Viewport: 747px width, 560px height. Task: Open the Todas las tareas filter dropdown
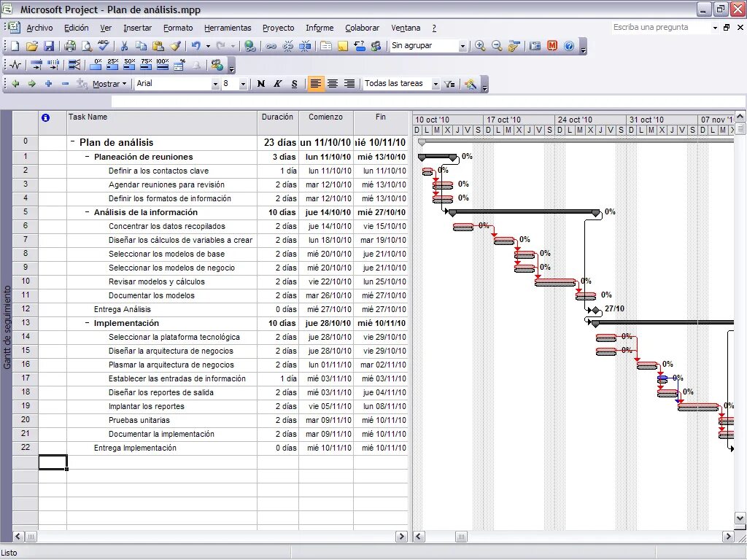click(436, 84)
